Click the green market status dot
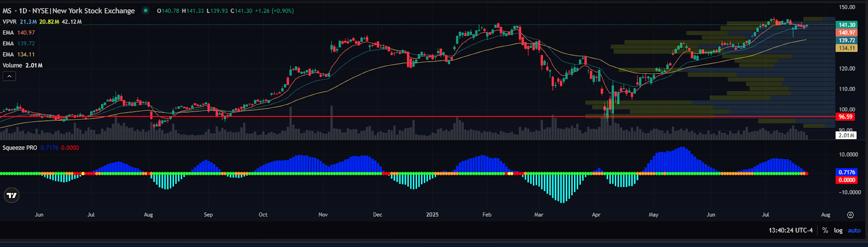Viewport: 868px width, 247px height. click(x=145, y=10)
